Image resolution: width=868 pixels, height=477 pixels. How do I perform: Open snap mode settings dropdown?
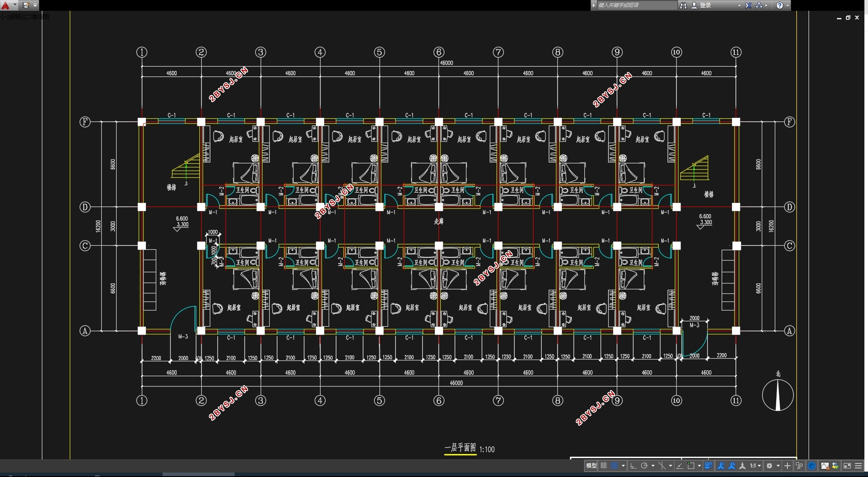(x=623, y=466)
